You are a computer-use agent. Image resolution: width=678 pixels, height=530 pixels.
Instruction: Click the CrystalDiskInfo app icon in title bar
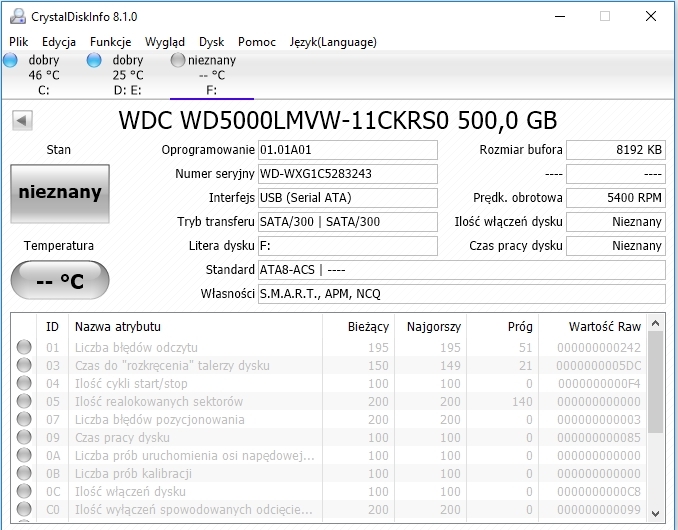(x=18, y=16)
